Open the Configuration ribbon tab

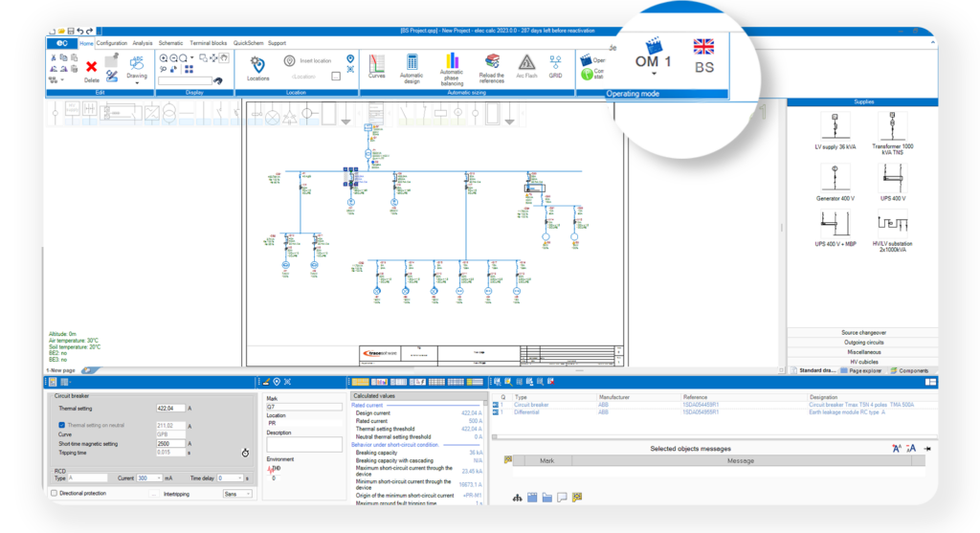pos(112,43)
